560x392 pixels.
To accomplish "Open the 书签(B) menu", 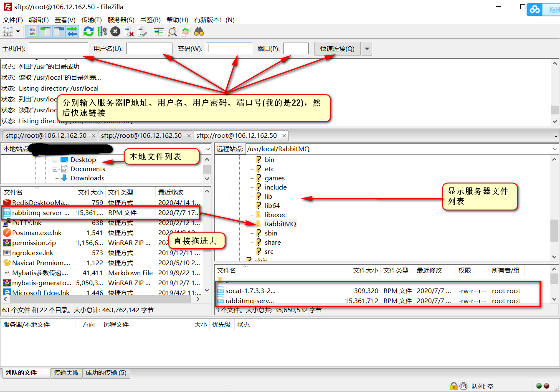I will pyautogui.click(x=150, y=20).
